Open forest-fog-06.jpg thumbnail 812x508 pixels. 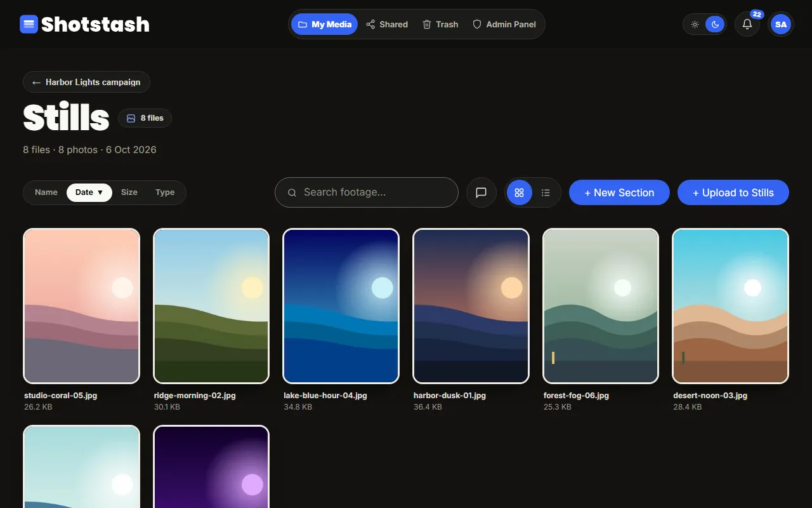[x=601, y=306]
